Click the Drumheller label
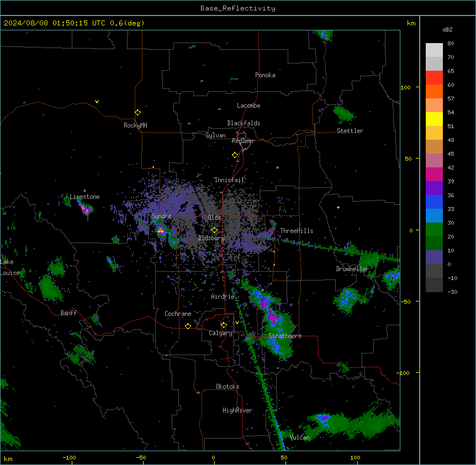476x465 pixels. pyautogui.click(x=352, y=269)
